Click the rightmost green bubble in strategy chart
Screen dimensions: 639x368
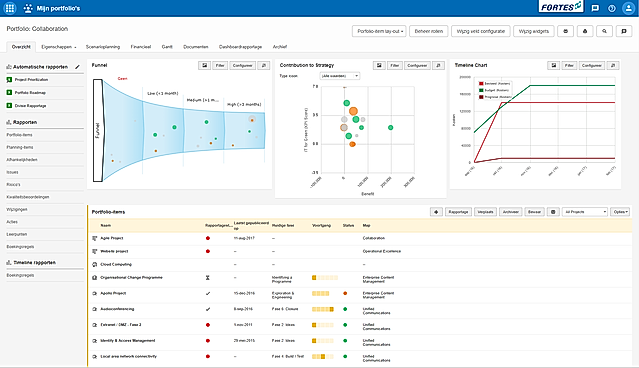(x=390, y=128)
